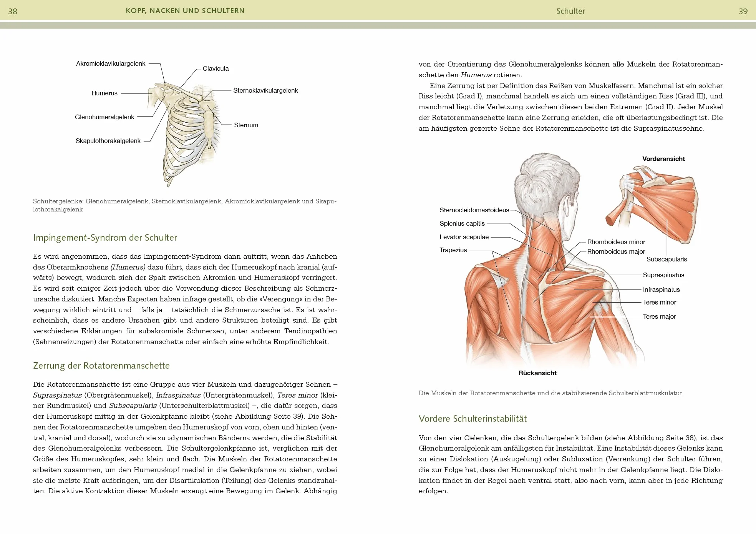This screenshot has width=756, height=534.
Task: Select the caption "Die Muskeln der Rotatorenmanschette…"
Action: [x=550, y=393]
